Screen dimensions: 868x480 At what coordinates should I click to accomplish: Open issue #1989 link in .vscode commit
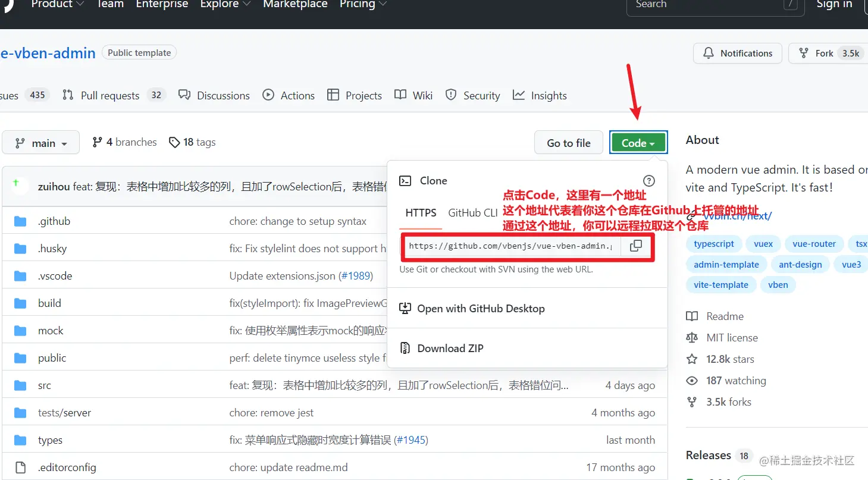coord(355,276)
